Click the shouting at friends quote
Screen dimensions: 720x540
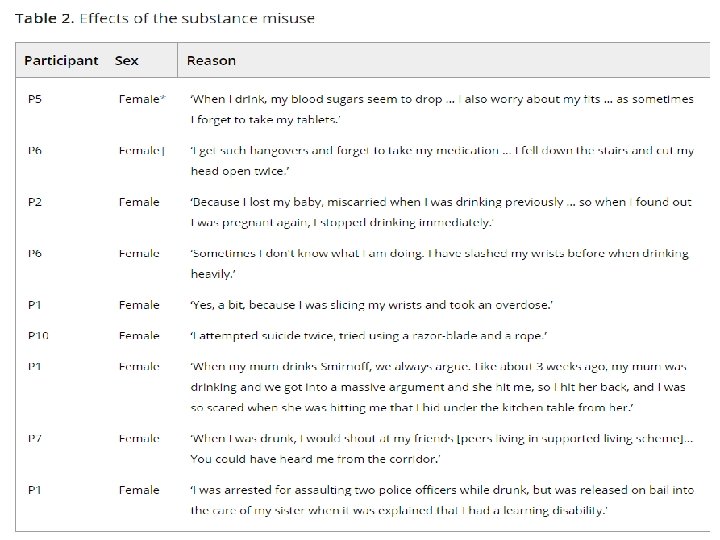[x=442, y=449]
